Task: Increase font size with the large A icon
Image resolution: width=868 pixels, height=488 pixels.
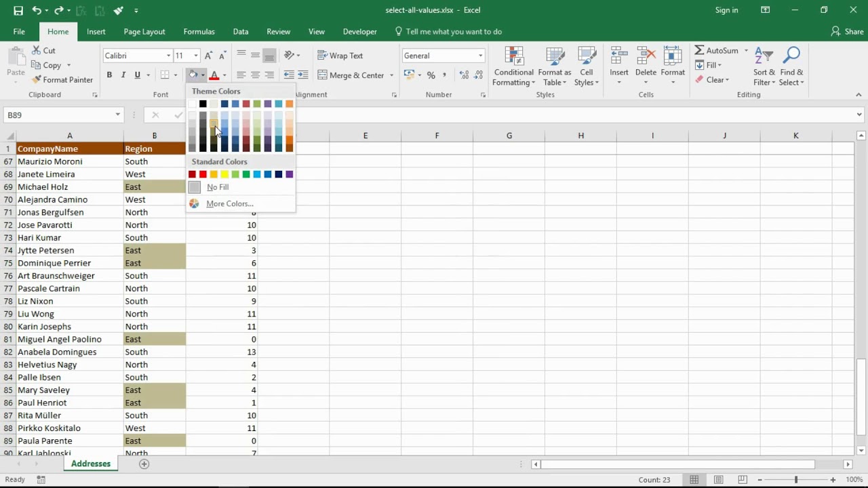Action: tap(209, 56)
